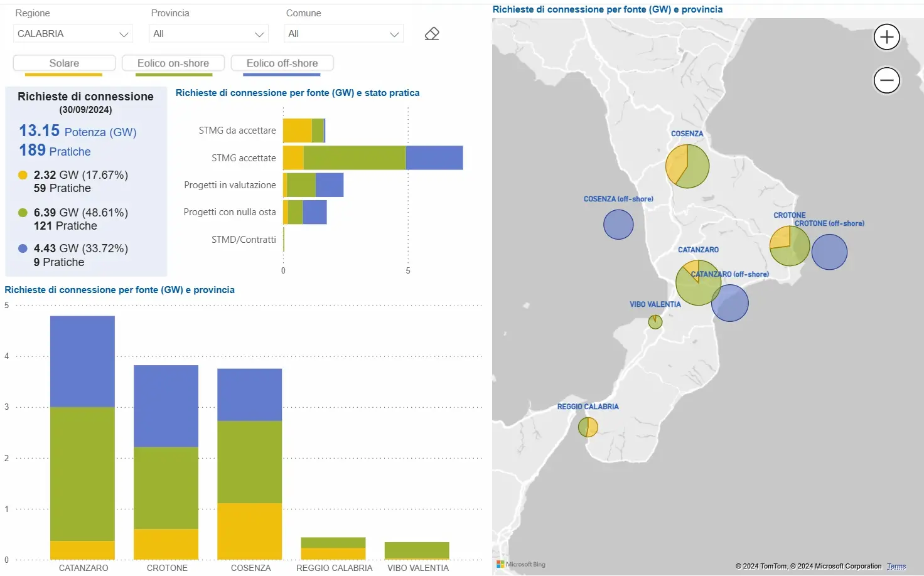
Task: Click 'Progetti in valutazione' axis label
Action: point(230,185)
